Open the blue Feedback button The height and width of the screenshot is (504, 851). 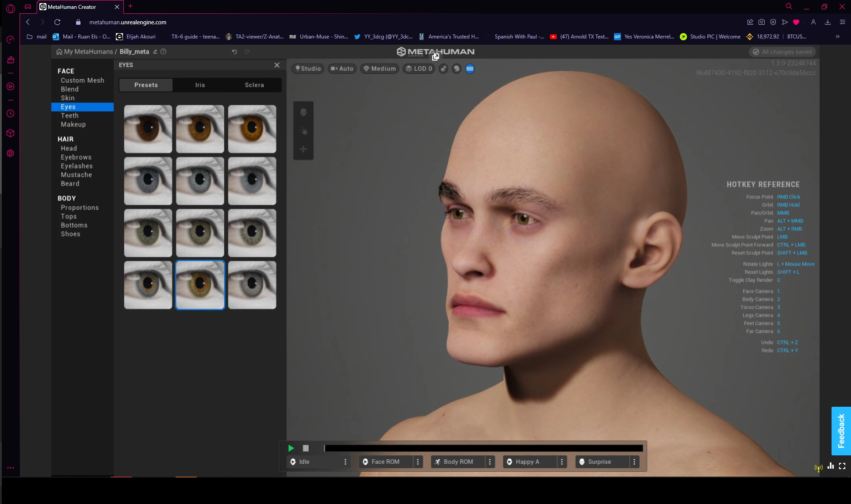(x=841, y=431)
